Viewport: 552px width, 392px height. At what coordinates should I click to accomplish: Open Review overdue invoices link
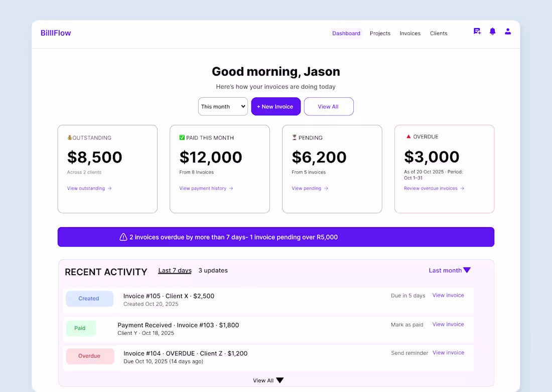coord(434,188)
